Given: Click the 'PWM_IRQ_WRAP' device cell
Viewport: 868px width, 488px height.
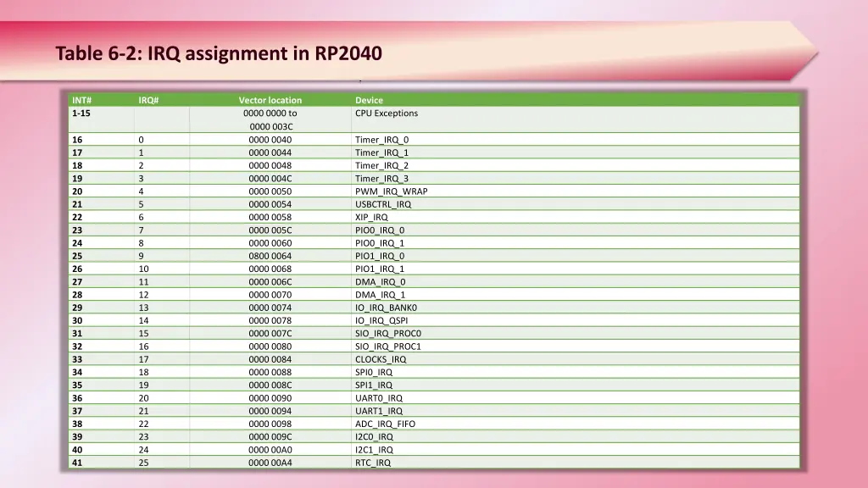Looking at the screenshot, I should (x=392, y=191).
